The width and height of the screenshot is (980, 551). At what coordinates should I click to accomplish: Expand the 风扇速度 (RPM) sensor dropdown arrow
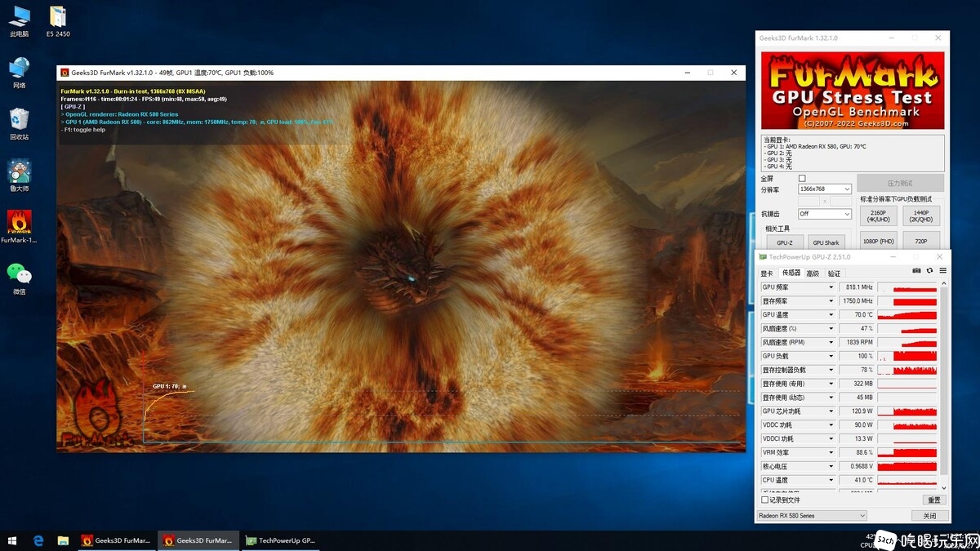coord(831,343)
